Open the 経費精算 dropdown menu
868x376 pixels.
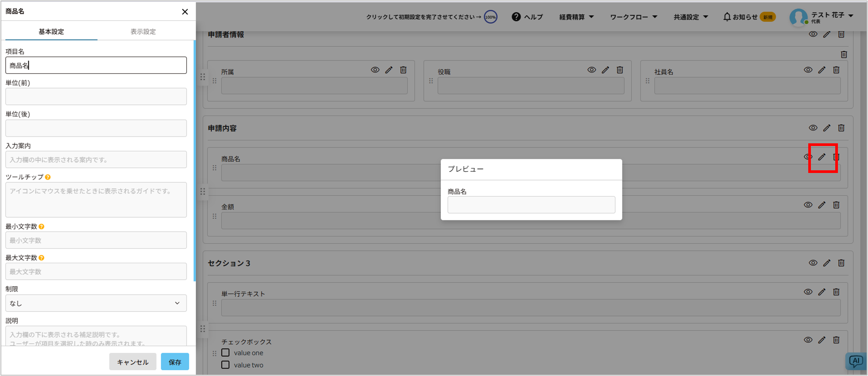[x=576, y=17]
